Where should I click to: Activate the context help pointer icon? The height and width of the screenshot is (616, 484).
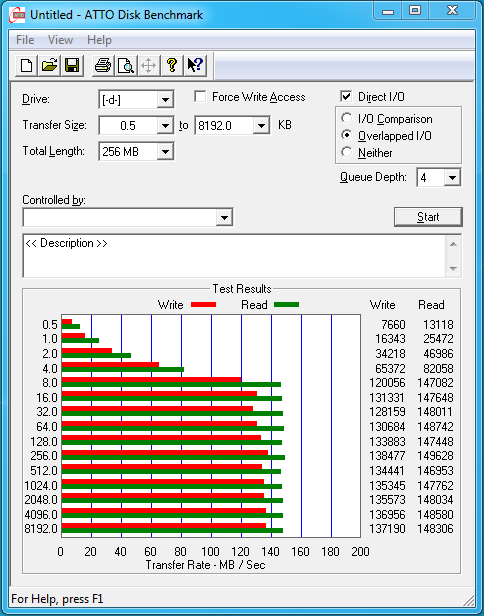click(194, 65)
